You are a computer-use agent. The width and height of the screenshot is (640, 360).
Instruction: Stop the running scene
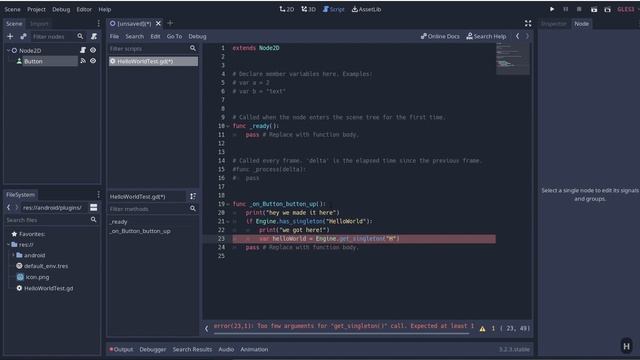(579, 9)
